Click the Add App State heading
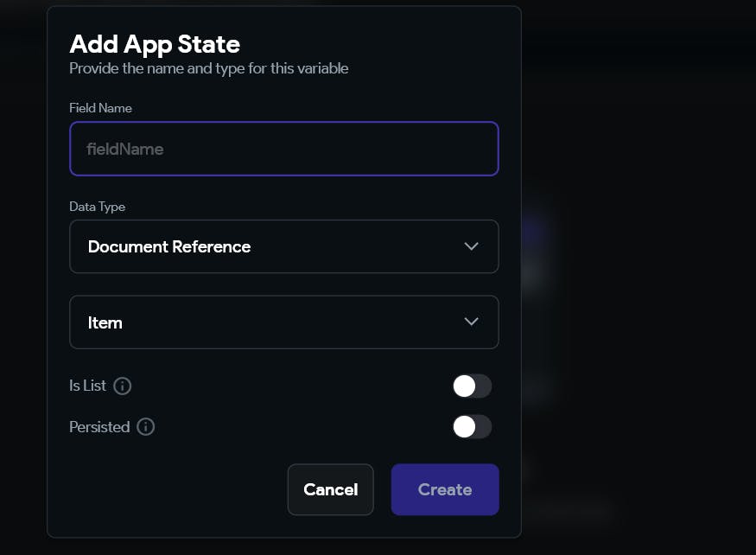The image size is (756, 555). click(x=155, y=43)
